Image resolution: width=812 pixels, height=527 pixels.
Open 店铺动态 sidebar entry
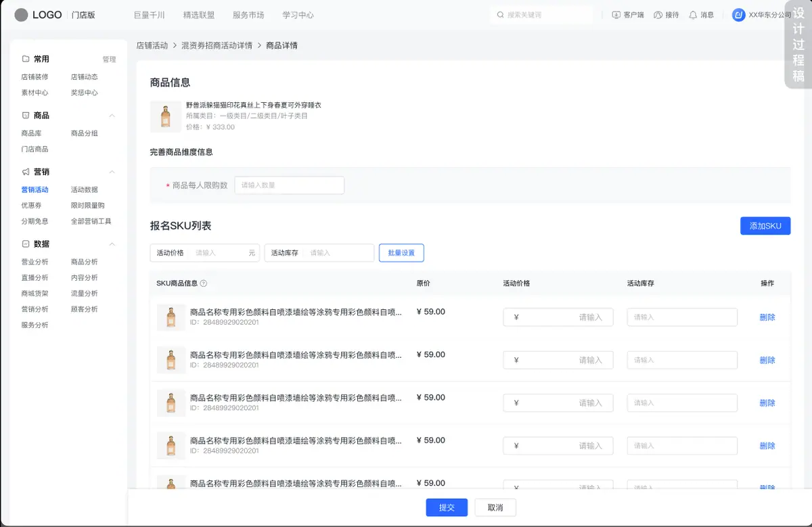pyautogui.click(x=85, y=77)
